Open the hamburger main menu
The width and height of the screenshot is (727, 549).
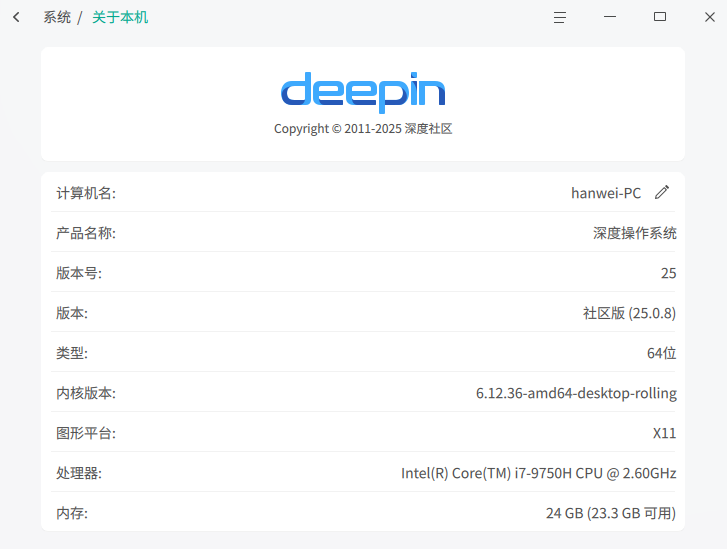point(560,18)
